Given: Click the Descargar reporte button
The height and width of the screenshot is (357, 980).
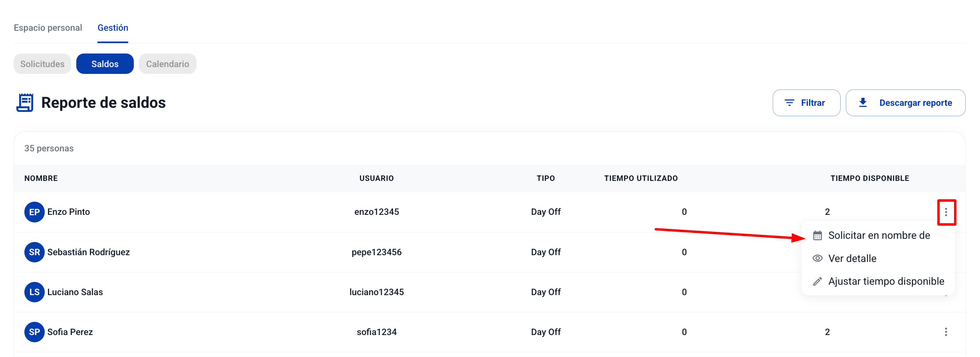Looking at the screenshot, I should (905, 103).
